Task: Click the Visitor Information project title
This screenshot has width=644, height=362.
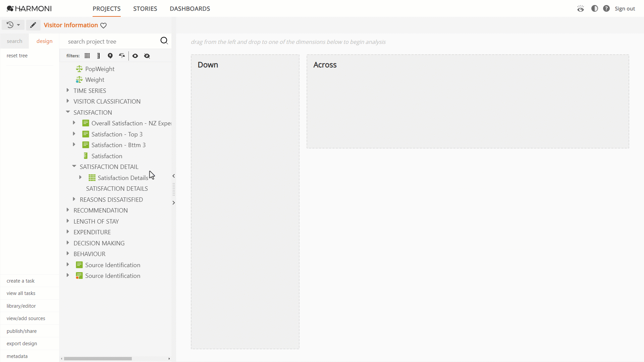Action: coord(71,25)
